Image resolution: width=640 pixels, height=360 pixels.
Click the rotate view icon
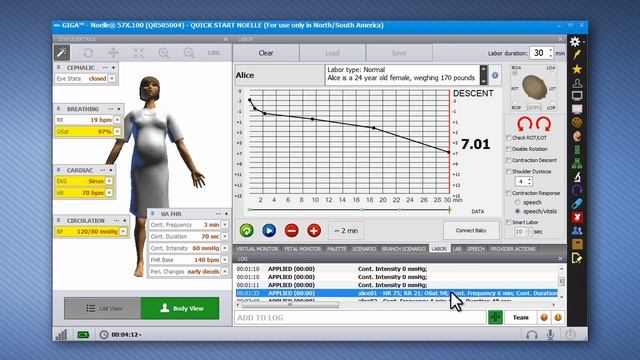coord(88,53)
